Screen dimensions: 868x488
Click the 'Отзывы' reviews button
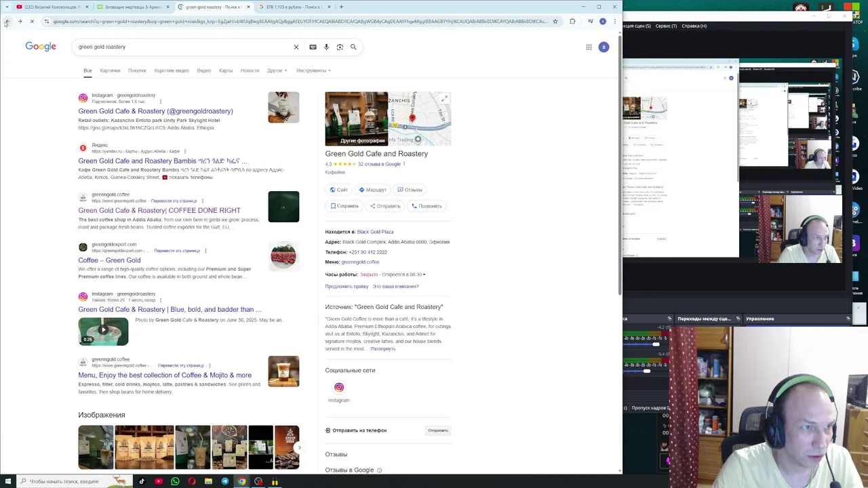(410, 190)
